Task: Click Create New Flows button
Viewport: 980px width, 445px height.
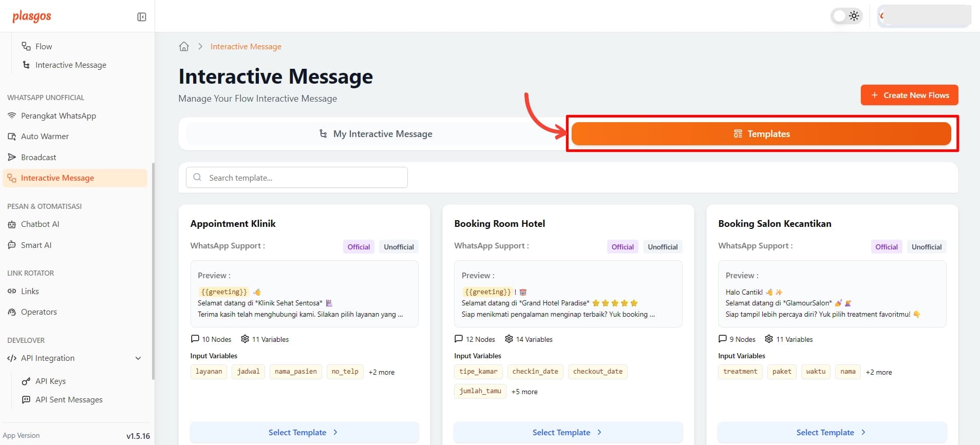Action: click(x=910, y=95)
